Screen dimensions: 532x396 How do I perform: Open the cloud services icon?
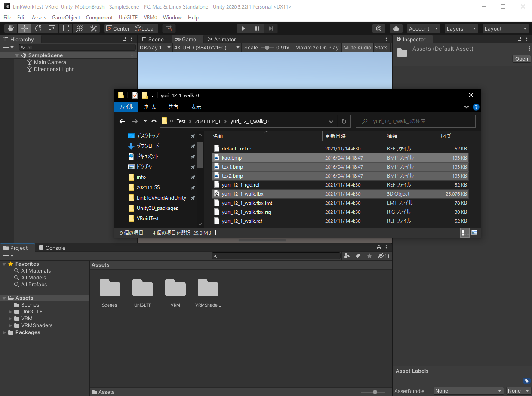coord(396,28)
